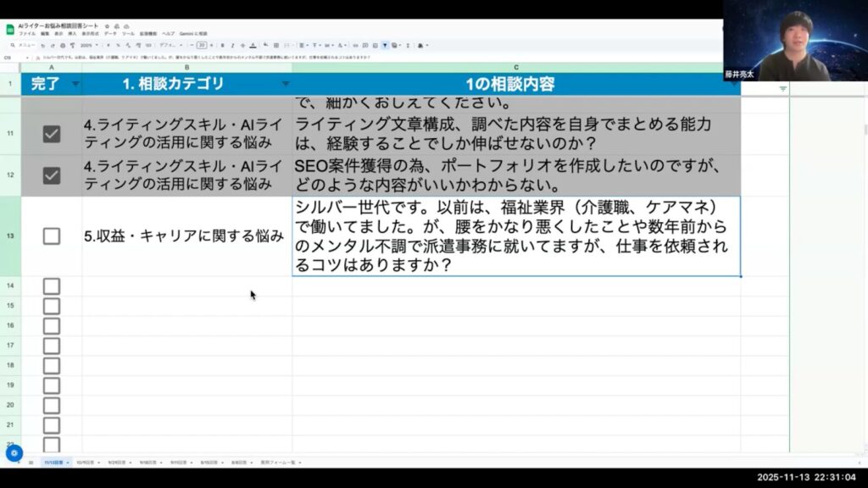The height and width of the screenshot is (488, 868).
Task: Open the all sheets list icon
Action: (31, 463)
